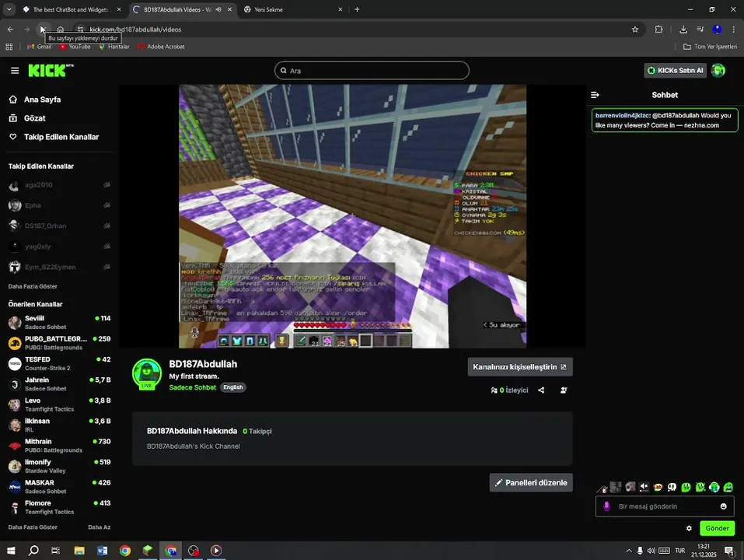Open the Chrome three-dot menu
Screen dimensions: 744x560
point(734,30)
